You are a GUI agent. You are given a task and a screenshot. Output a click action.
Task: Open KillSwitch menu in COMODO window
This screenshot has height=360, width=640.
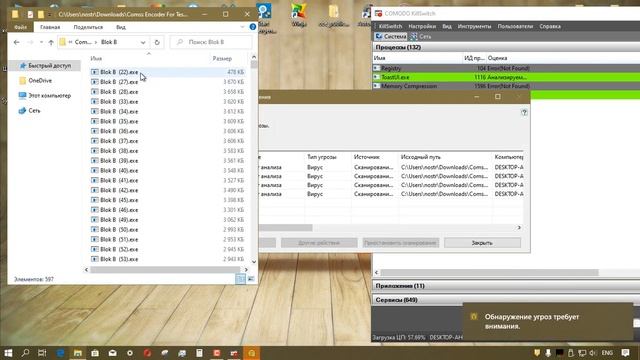390,26
